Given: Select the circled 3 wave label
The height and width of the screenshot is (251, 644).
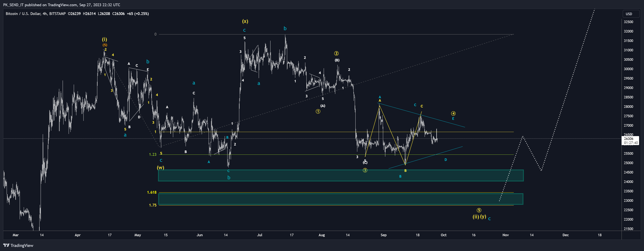Looking at the screenshot, I should (365, 170).
